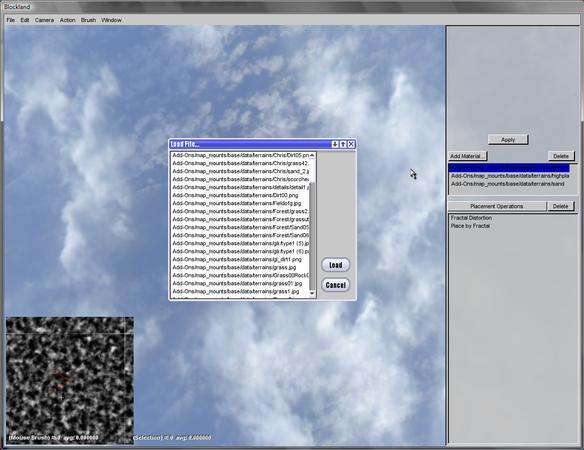Click the Load button
The image size is (584, 450).
336,265
